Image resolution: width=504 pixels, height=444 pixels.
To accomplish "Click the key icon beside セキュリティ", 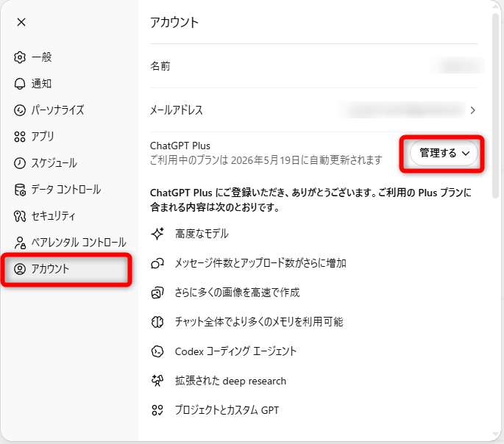I will [20, 216].
